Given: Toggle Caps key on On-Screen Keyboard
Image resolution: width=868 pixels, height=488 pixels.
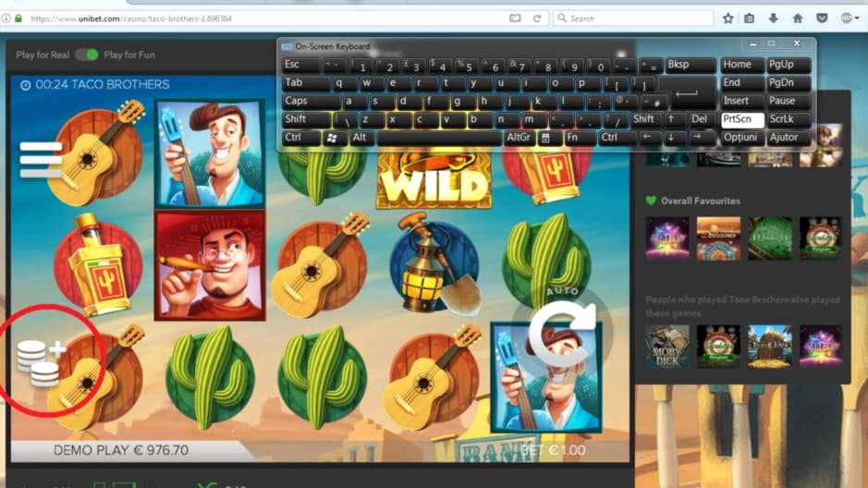Looking at the screenshot, I should tap(312, 102).
